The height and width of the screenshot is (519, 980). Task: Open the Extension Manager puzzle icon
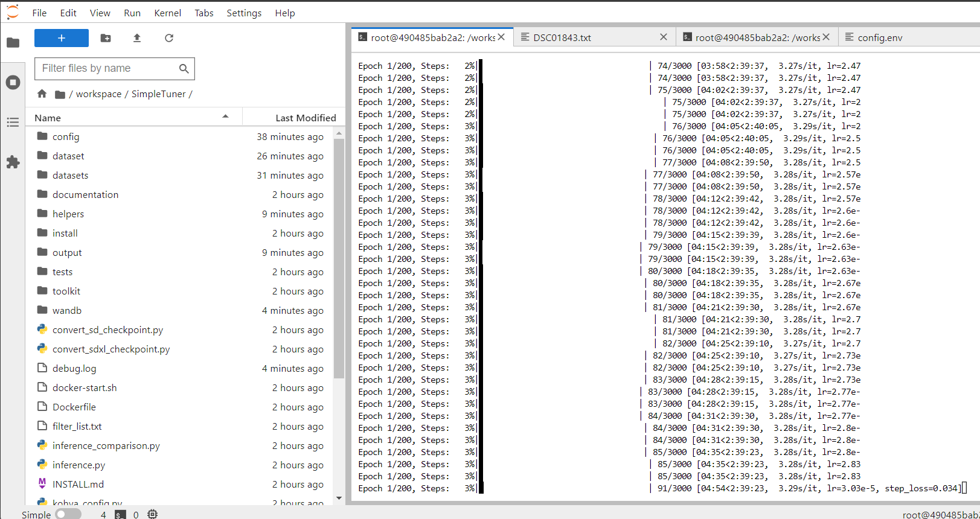pyautogui.click(x=13, y=162)
